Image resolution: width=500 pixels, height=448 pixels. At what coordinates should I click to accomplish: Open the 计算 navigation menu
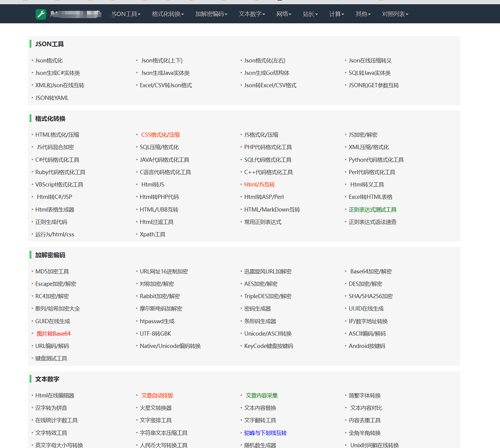pos(337,14)
